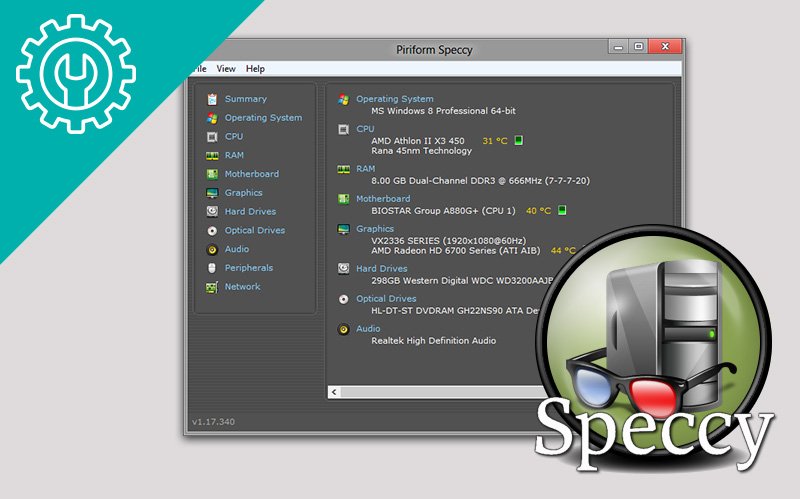The width and height of the screenshot is (800, 499).
Task: Click the Motherboard heading link in summary
Action: 383,199
